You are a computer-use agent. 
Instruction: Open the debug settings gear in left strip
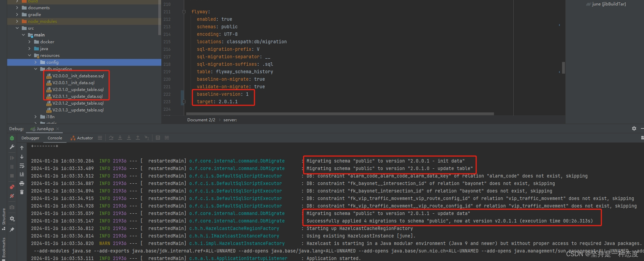click(x=12, y=219)
